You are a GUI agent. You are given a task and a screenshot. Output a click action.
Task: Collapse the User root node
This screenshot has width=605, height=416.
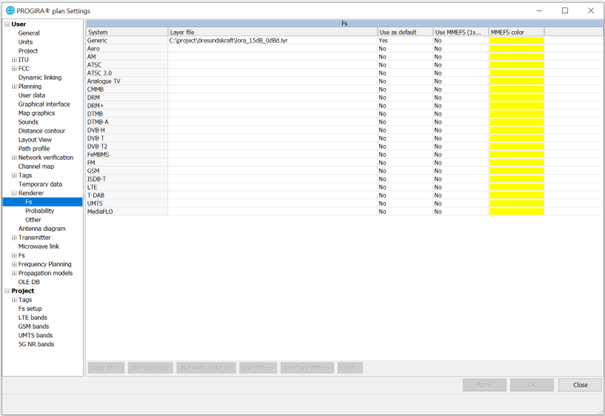[7, 24]
